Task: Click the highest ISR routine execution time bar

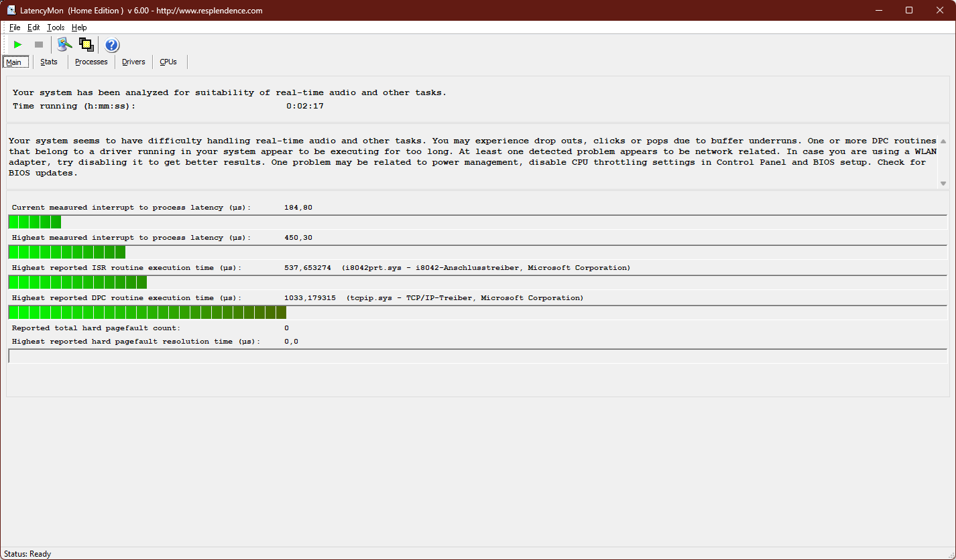Action: tap(478, 282)
